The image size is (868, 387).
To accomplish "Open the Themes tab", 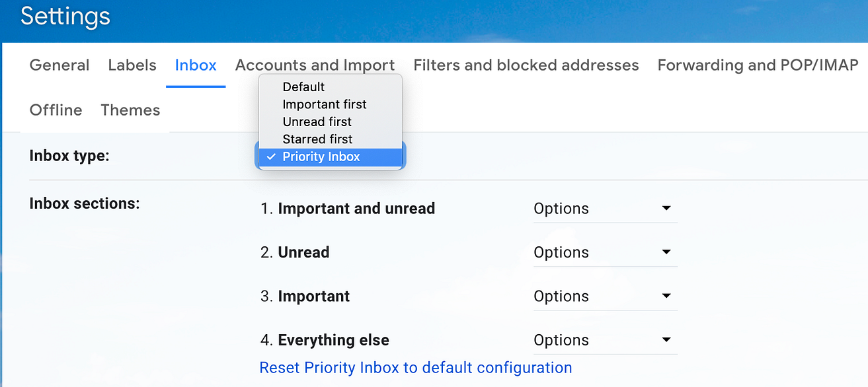I will [x=130, y=110].
